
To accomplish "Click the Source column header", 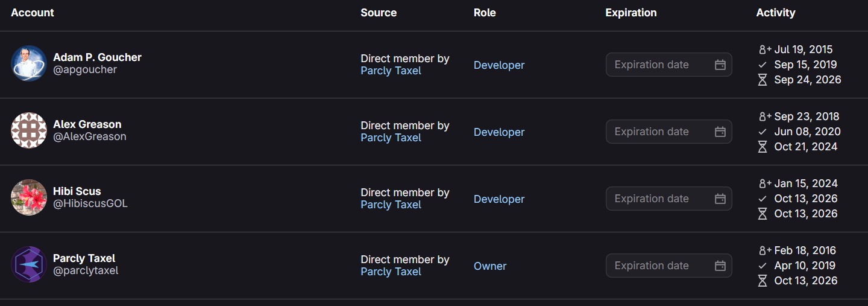I will click(x=379, y=13).
